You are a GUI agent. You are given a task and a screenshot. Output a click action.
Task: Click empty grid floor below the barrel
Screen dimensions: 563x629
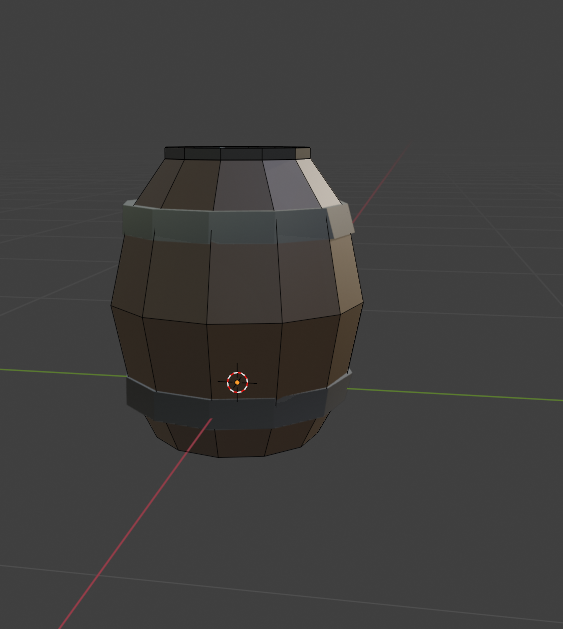point(321,542)
